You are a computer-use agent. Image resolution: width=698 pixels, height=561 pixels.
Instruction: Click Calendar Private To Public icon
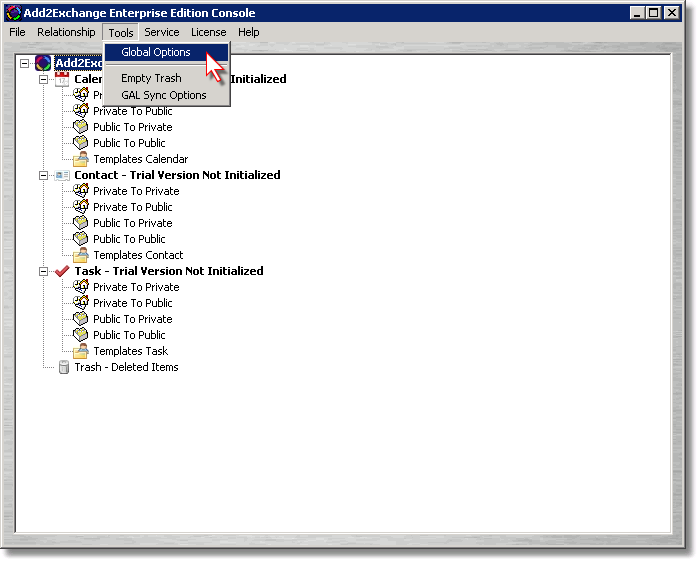(81, 110)
